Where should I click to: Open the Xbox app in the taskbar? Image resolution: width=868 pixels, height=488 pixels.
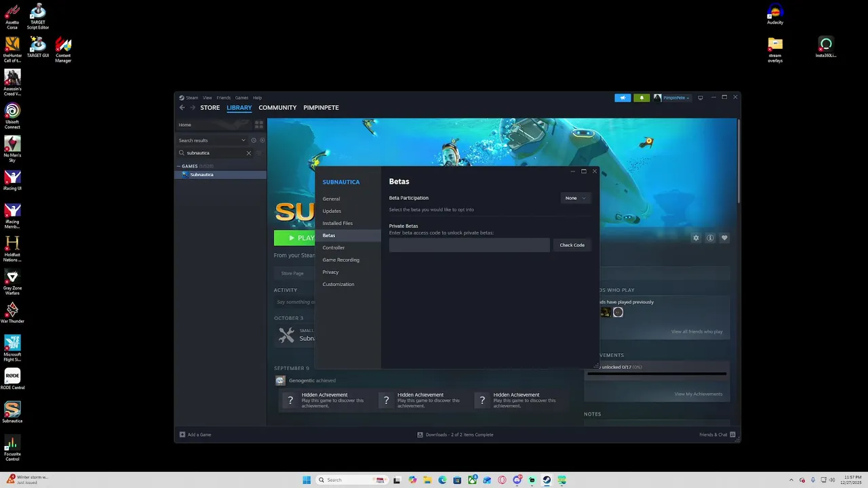(x=472, y=480)
